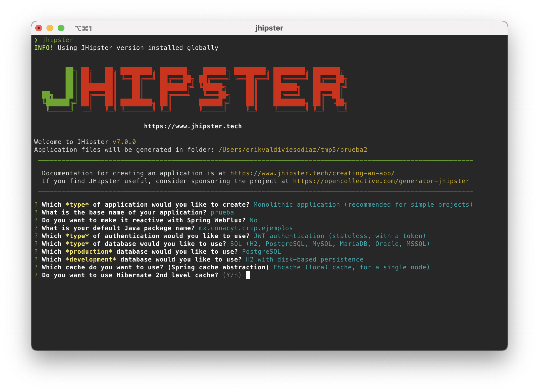Click the Spring WebFlux answer 'No'
Image resolution: width=539 pixels, height=392 pixels.
coord(253,220)
